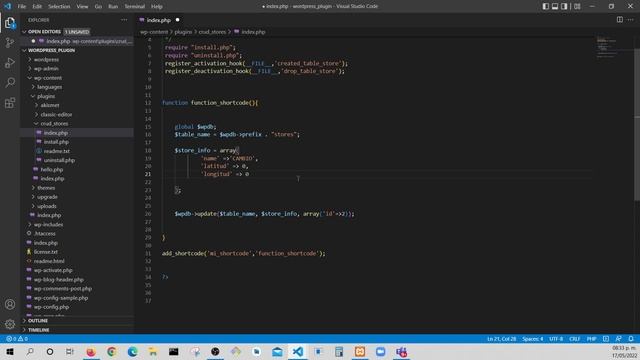
Task: Open File Explorer from the taskbar
Action: [x=153, y=352]
